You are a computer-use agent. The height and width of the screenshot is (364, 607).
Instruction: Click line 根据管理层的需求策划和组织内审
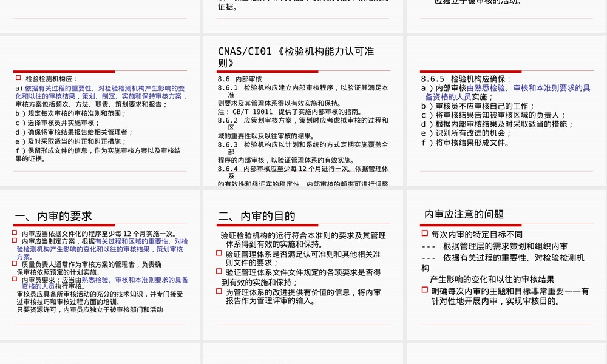pyautogui.click(x=505, y=246)
